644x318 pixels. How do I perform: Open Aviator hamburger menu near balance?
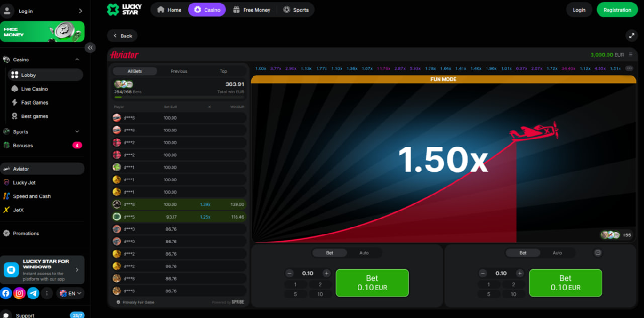click(x=631, y=55)
